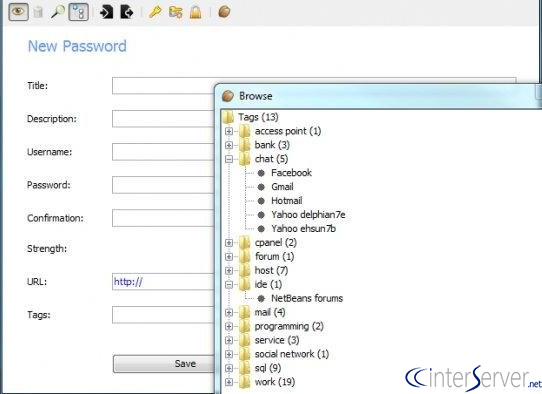Click the trash delete icon in toolbar
Screen dimensions: 542x394
coord(38,12)
